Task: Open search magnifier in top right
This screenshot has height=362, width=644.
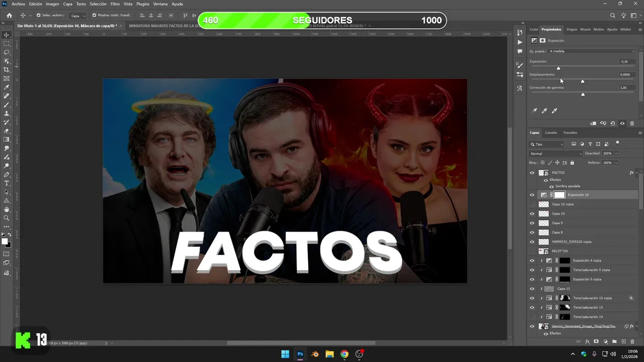Action: pyautogui.click(x=613, y=16)
